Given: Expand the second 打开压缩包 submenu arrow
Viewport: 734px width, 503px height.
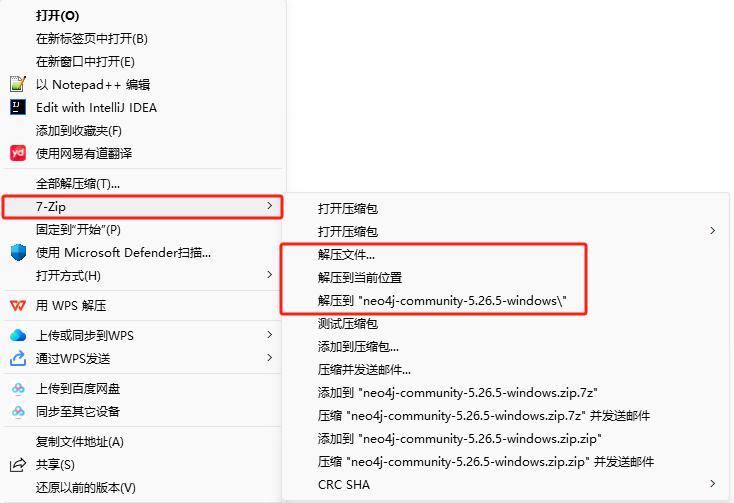Looking at the screenshot, I should pyautogui.click(x=712, y=231).
